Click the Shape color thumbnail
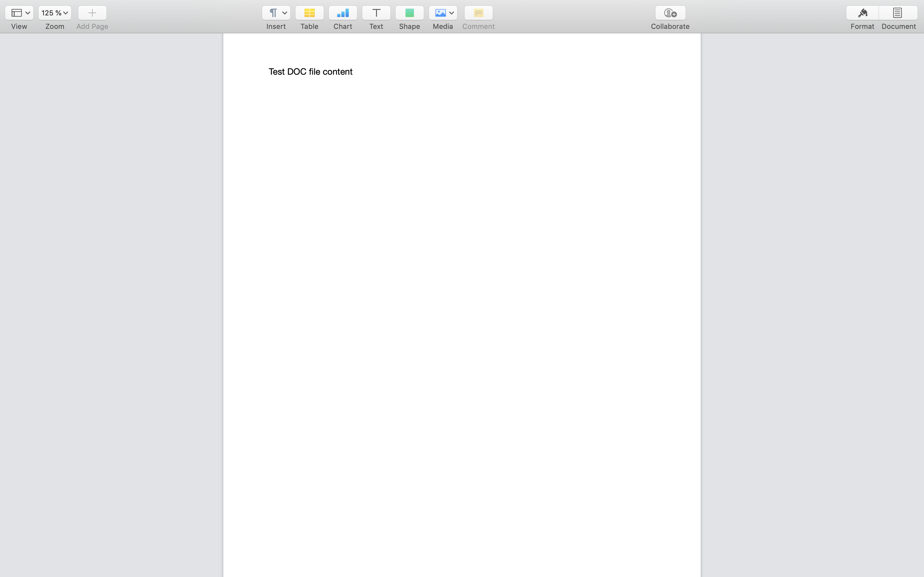 click(x=409, y=13)
